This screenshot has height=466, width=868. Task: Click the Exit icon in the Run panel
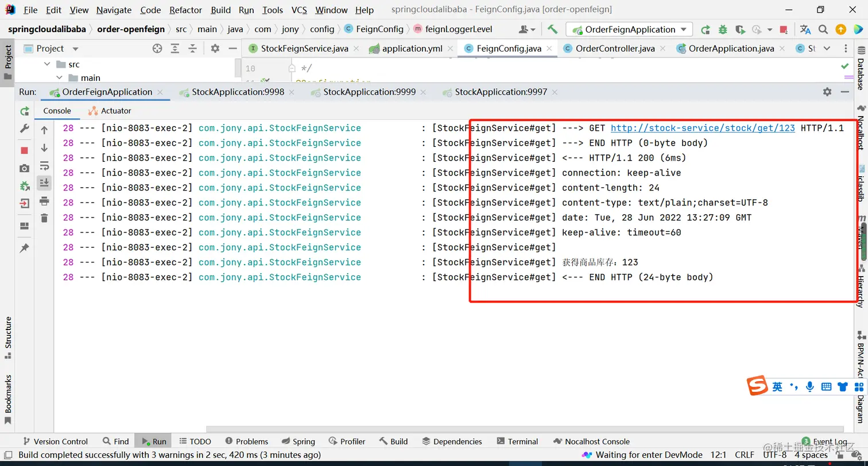tap(24, 203)
